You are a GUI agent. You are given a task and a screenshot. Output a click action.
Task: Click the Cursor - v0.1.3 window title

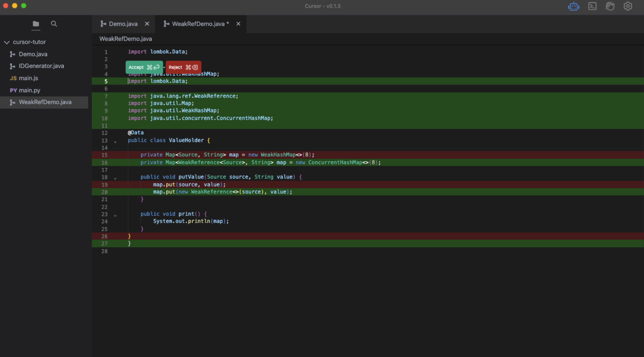click(322, 6)
